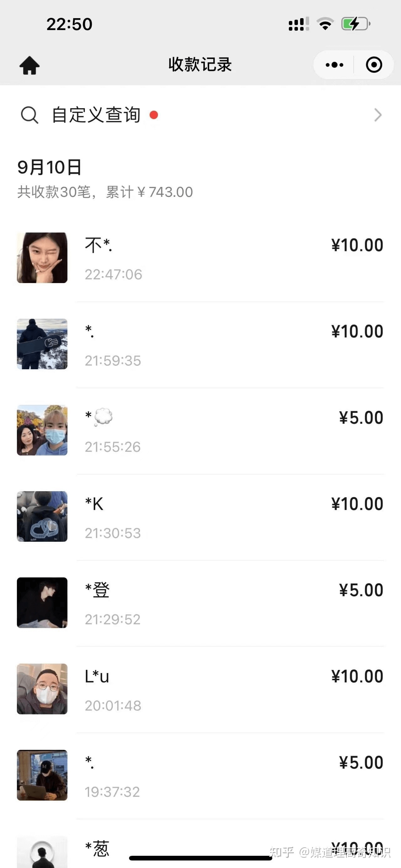
Task: Tap the red notification dot
Action: point(154,115)
